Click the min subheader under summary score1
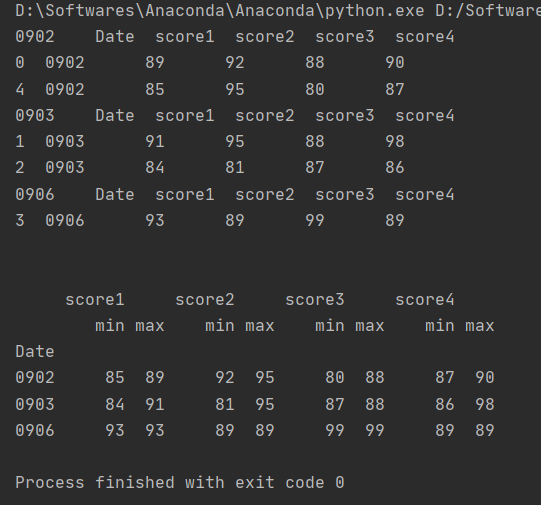541x505 pixels. (110, 326)
